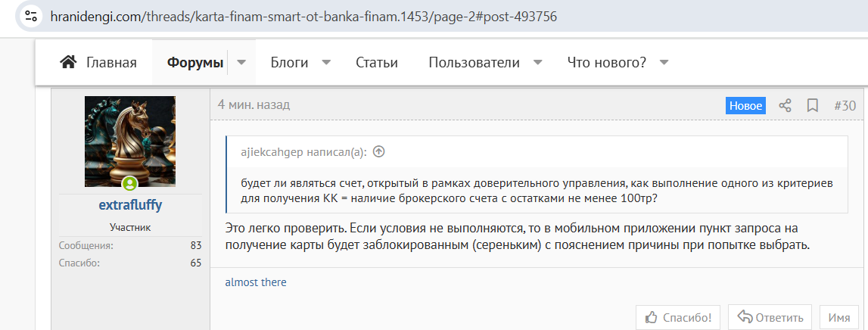
Task: Open the Главная menu item
Action: [111, 63]
